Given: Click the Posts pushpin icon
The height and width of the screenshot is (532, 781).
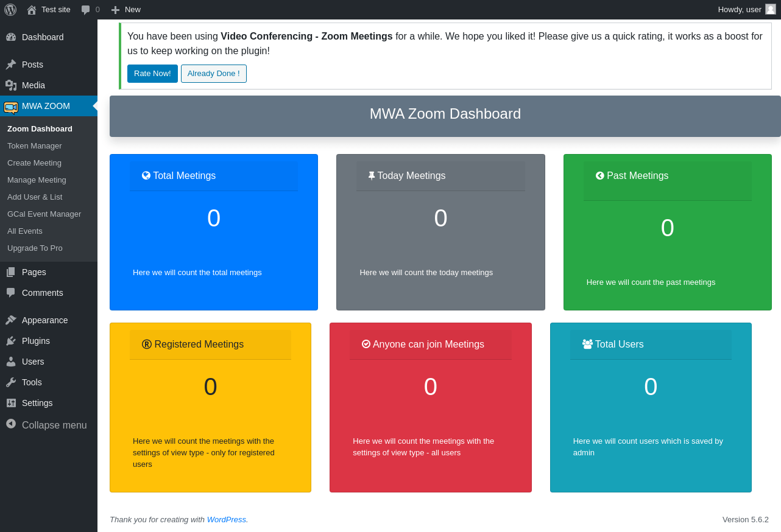Looking at the screenshot, I should click(x=11, y=65).
